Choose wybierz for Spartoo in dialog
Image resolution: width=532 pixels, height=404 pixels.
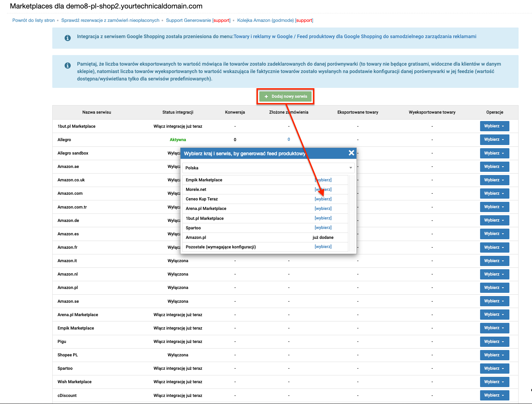click(x=323, y=228)
